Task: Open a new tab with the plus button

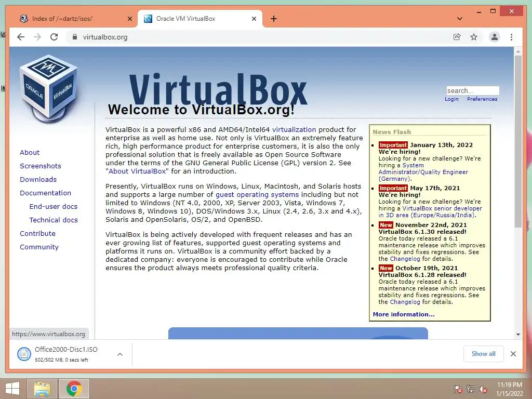Action: pyautogui.click(x=274, y=19)
